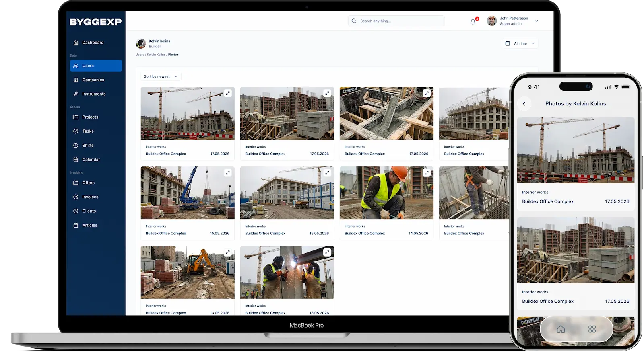Click John Pettersson's profile avatar
Viewport: 644px width, 353px height.
pos(492,21)
